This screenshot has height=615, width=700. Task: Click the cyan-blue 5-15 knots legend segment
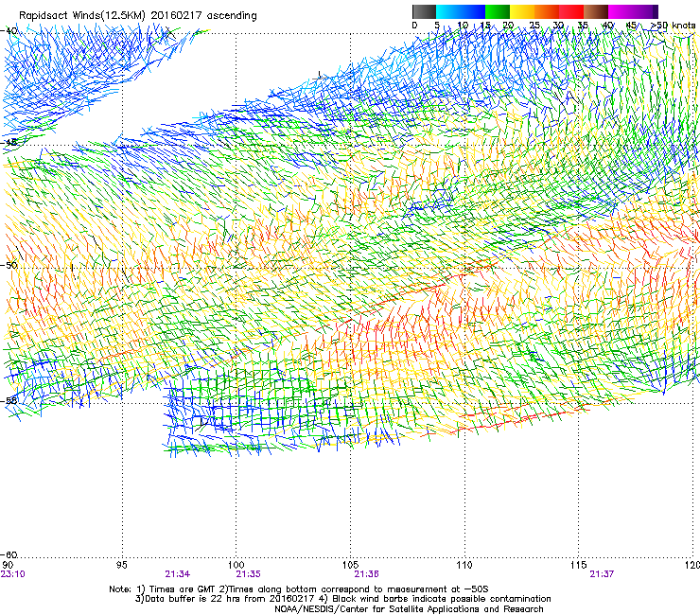click(461, 11)
